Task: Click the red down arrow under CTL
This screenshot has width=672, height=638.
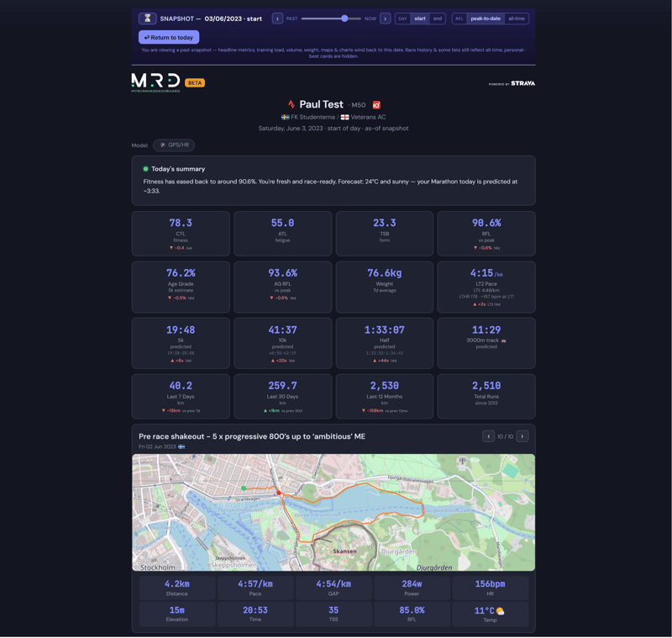Action: 171,248
